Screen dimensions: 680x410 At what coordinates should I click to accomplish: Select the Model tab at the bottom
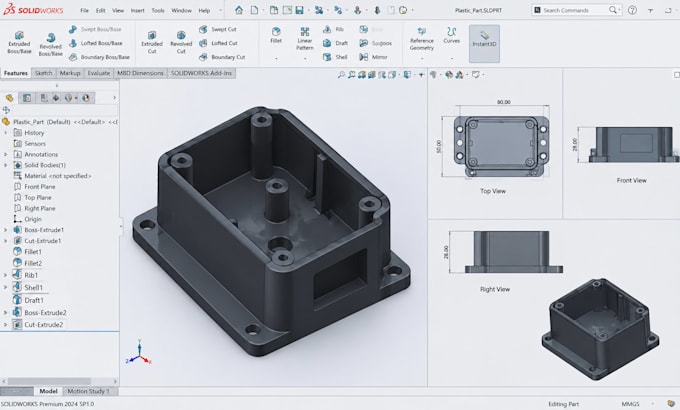coord(48,391)
